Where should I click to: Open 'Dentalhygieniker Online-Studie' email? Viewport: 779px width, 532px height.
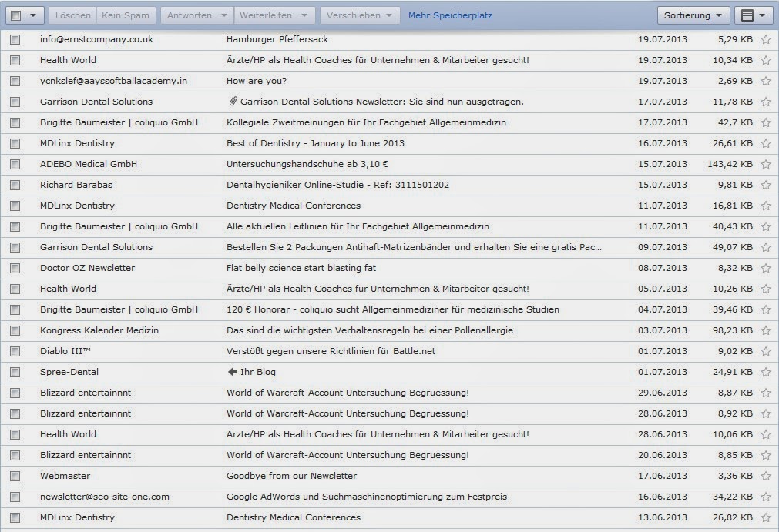pos(337,185)
